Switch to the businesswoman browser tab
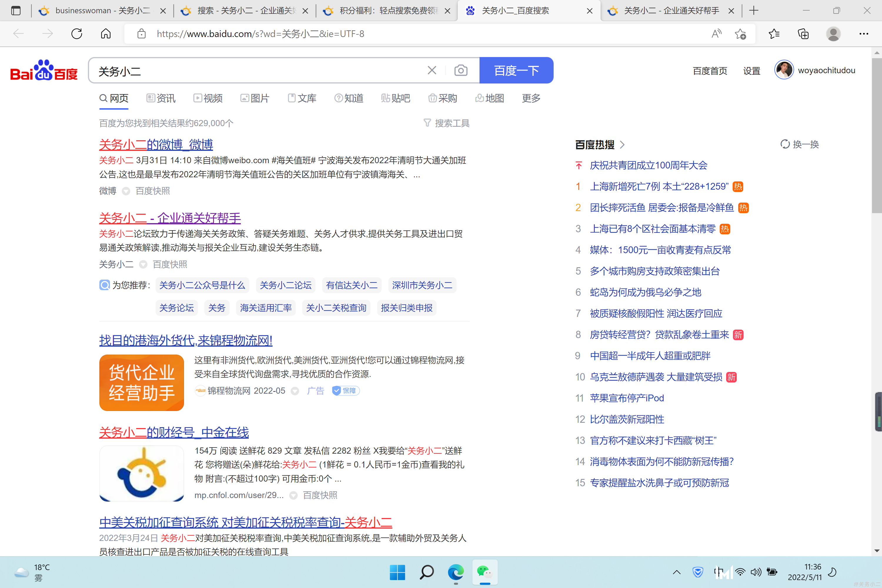 click(x=102, y=11)
